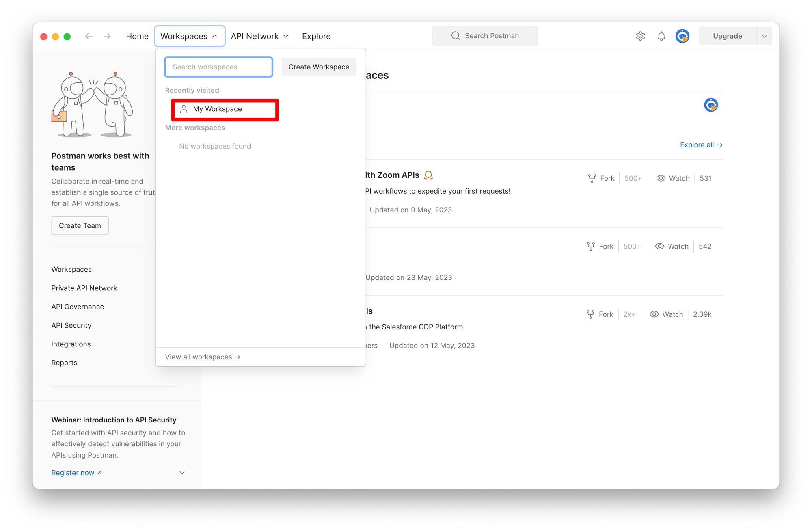Click the magnifier in Search Postman
Screen dimensions: 812x532
point(456,36)
